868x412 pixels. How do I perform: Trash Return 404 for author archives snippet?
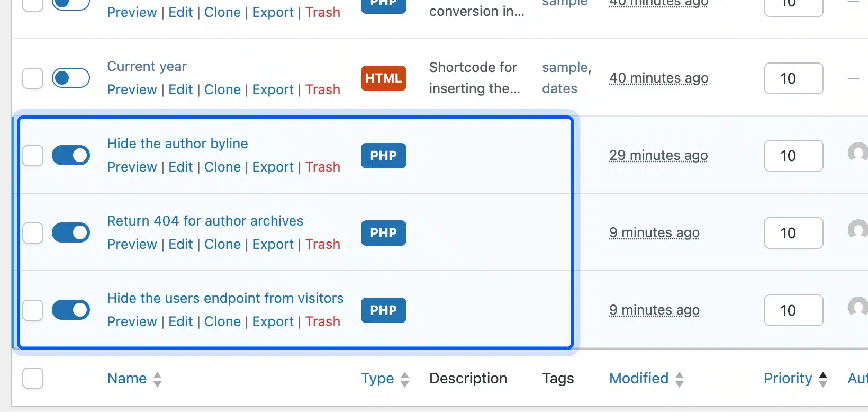tap(323, 244)
